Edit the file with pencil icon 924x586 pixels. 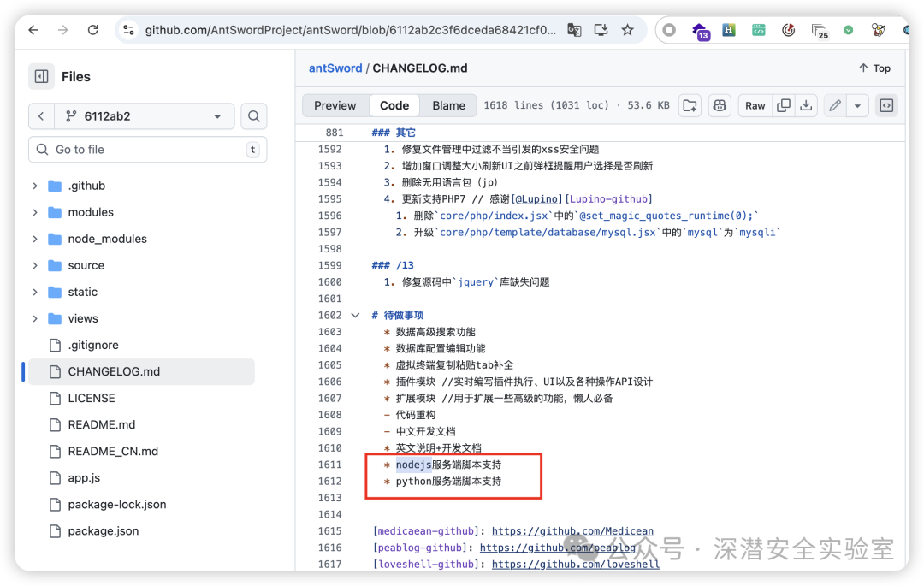tap(835, 105)
